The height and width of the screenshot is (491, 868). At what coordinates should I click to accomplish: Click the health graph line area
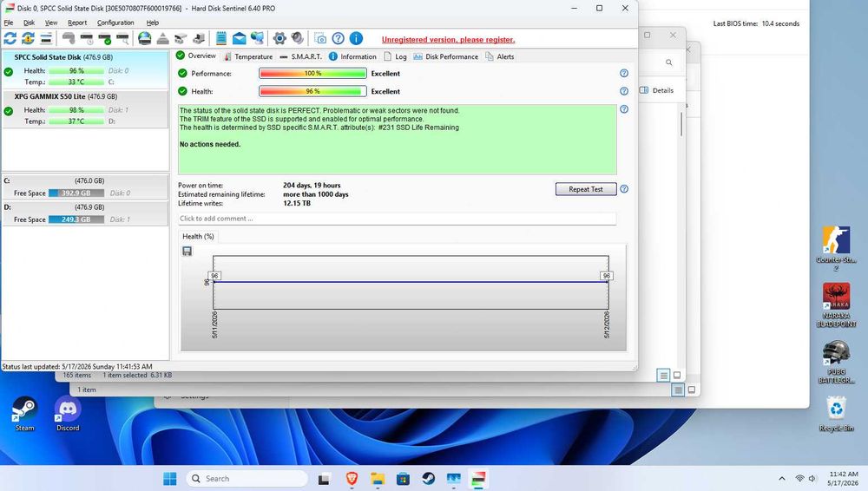click(411, 282)
